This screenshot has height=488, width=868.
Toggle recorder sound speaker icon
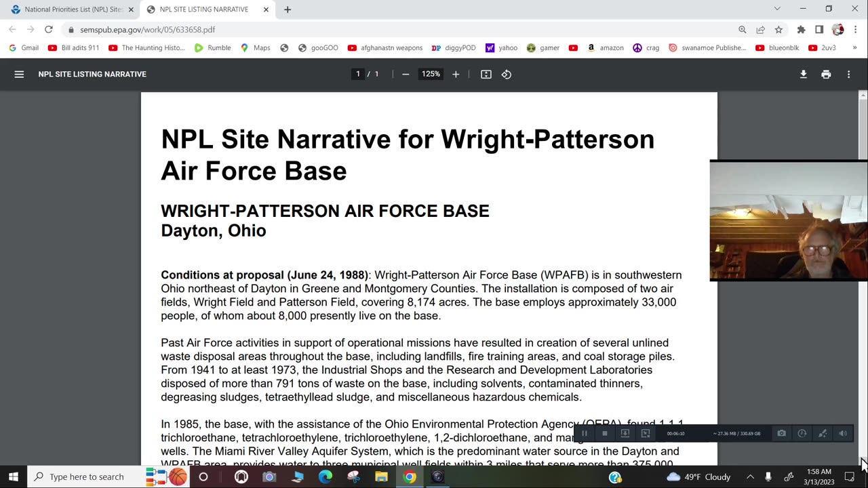pos(843,433)
